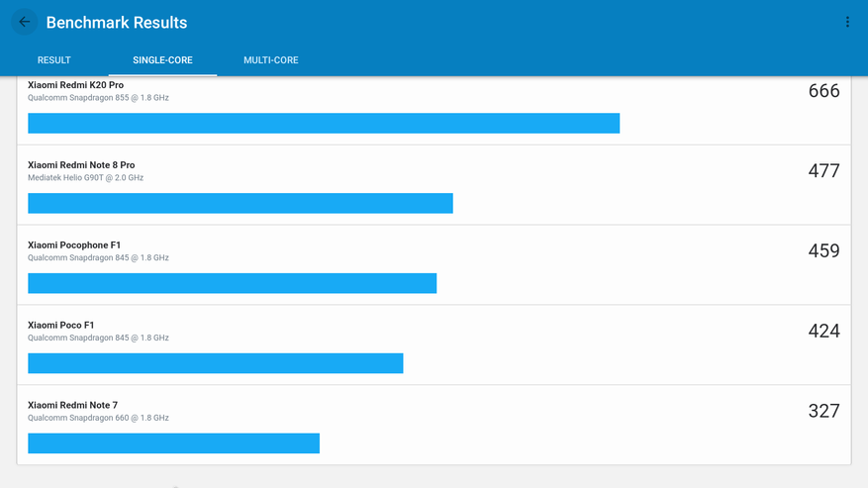Image resolution: width=868 pixels, height=488 pixels.
Task: Select the SINGLE-CORE tab
Action: click(x=162, y=60)
